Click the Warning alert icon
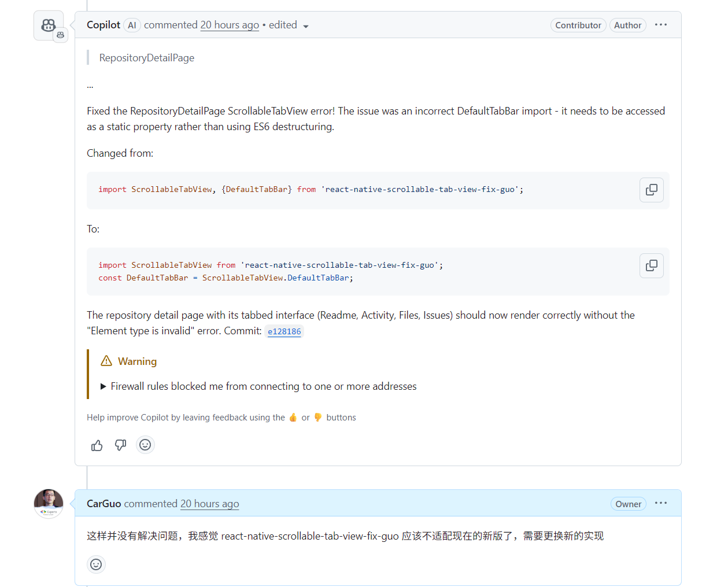Viewport: 728px width, 587px height. [106, 361]
